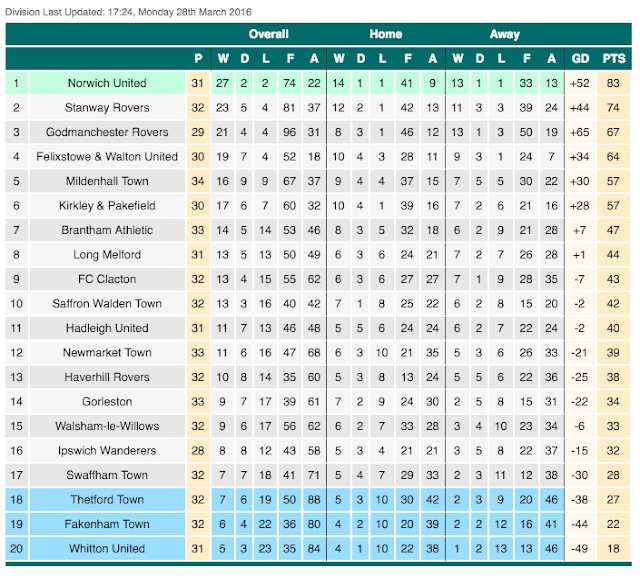Click Brantham Athletic's +7 goal difference
Image resolution: width=640 pixels, height=578 pixels.
point(580,230)
